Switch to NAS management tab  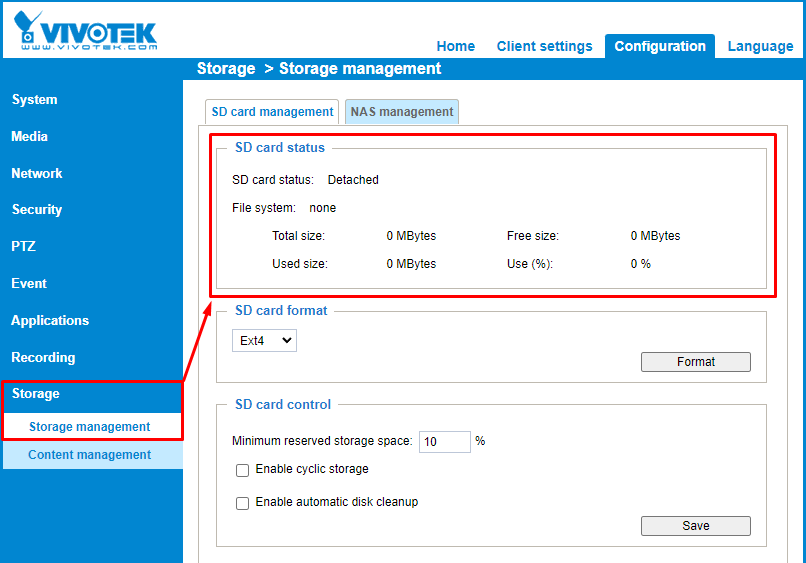(x=401, y=112)
